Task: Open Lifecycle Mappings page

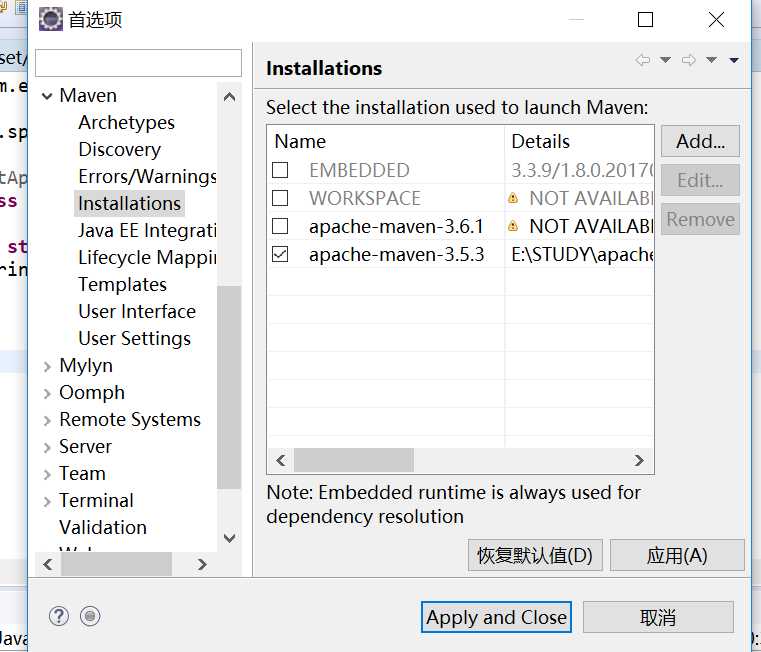Action: pyautogui.click(x=148, y=257)
